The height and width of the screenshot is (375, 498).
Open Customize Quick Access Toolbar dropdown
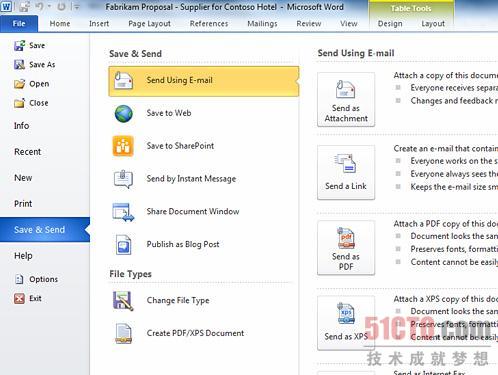coord(76,7)
